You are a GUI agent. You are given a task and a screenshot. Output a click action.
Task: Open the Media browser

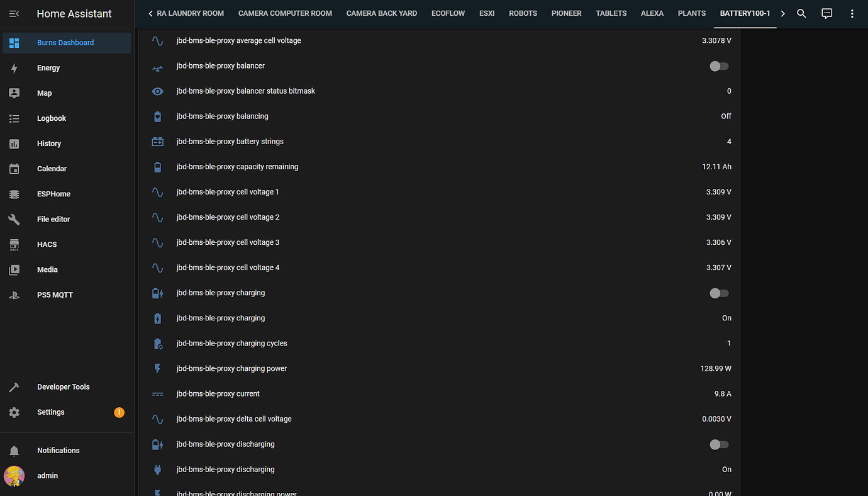47,269
